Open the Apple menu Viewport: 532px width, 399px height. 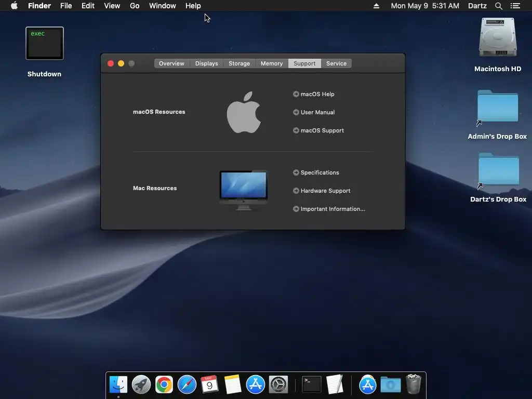[x=14, y=6]
